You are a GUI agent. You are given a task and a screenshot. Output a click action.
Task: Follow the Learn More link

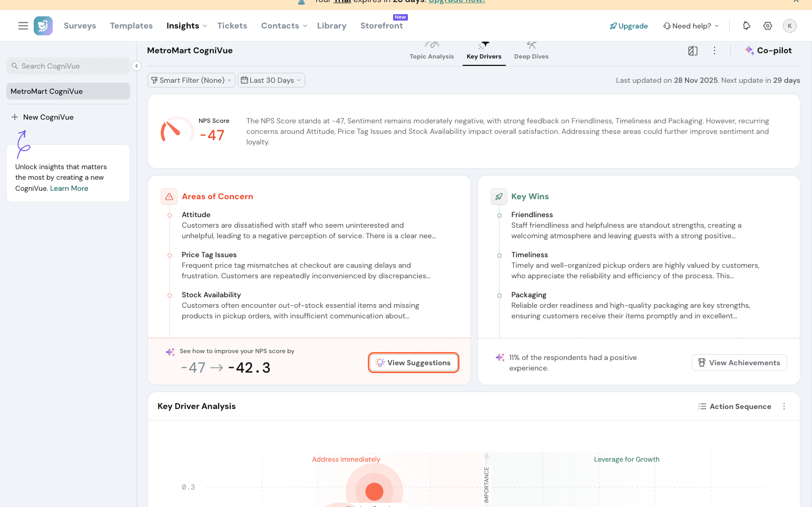(x=69, y=189)
